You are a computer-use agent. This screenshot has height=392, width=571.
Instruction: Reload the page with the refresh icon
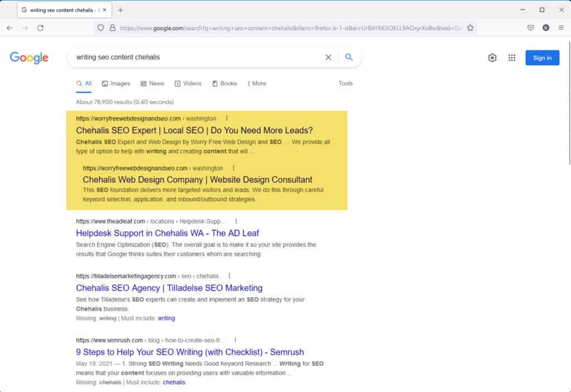click(x=40, y=28)
